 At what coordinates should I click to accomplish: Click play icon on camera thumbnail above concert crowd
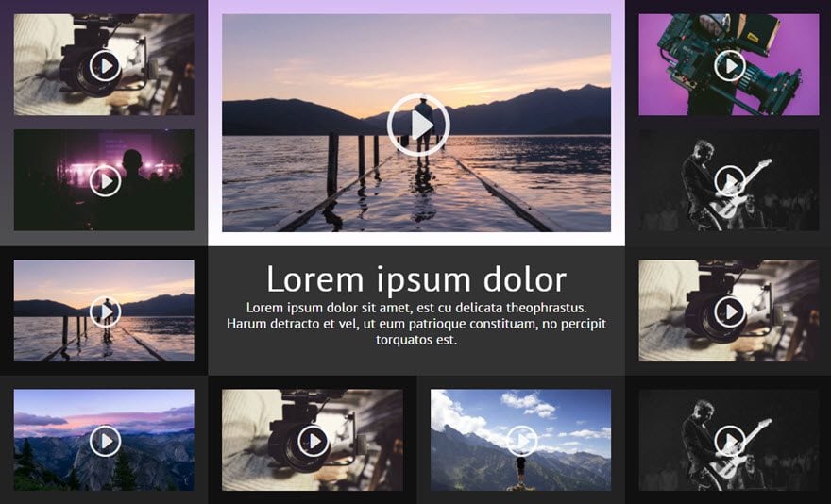click(x=105, y=66)
